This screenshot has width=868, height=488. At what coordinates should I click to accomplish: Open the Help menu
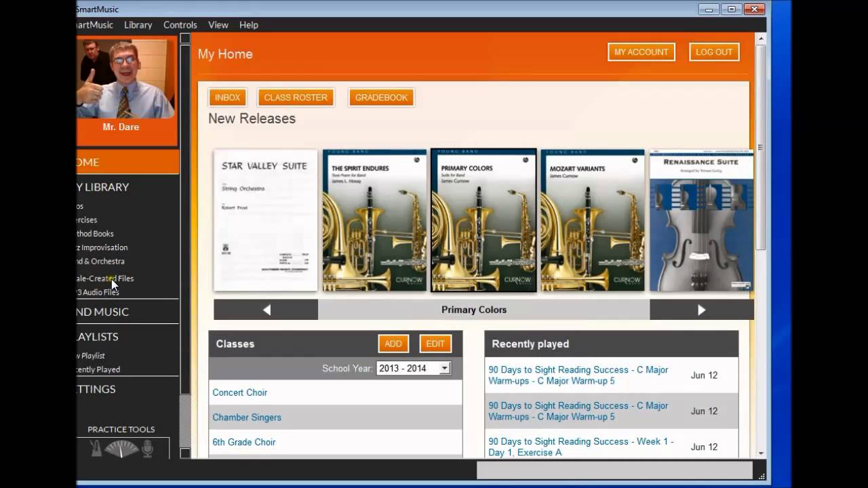(248, 24)
